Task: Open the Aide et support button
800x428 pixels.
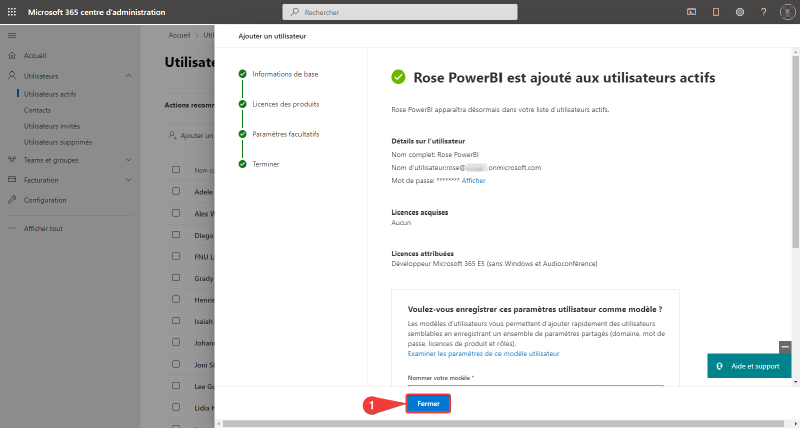Action: (749, 366)
